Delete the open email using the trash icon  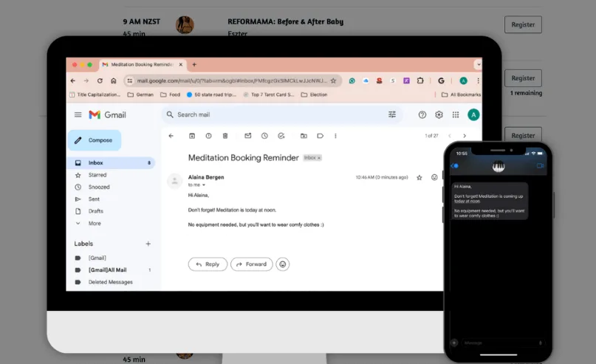(225, 136)
